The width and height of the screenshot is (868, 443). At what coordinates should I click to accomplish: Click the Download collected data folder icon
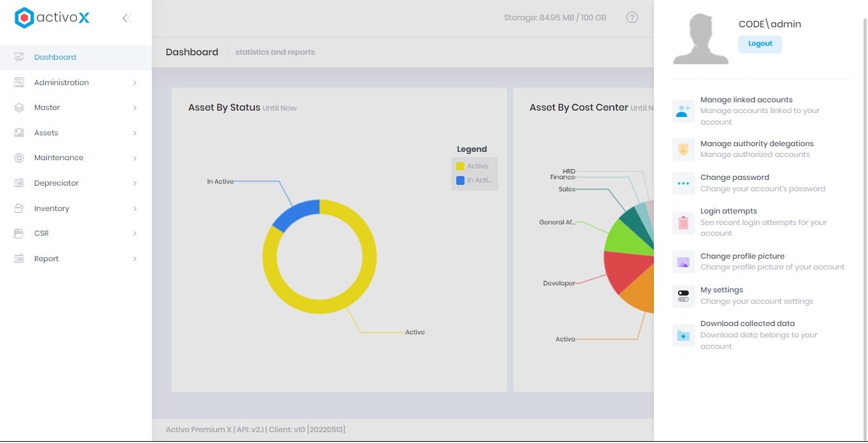tap(683, 335)
